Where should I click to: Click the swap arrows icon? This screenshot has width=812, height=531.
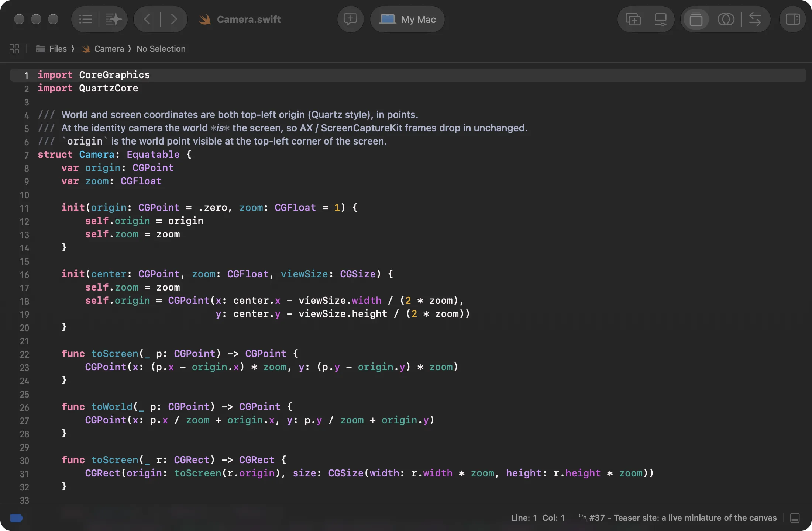point(755,19)
